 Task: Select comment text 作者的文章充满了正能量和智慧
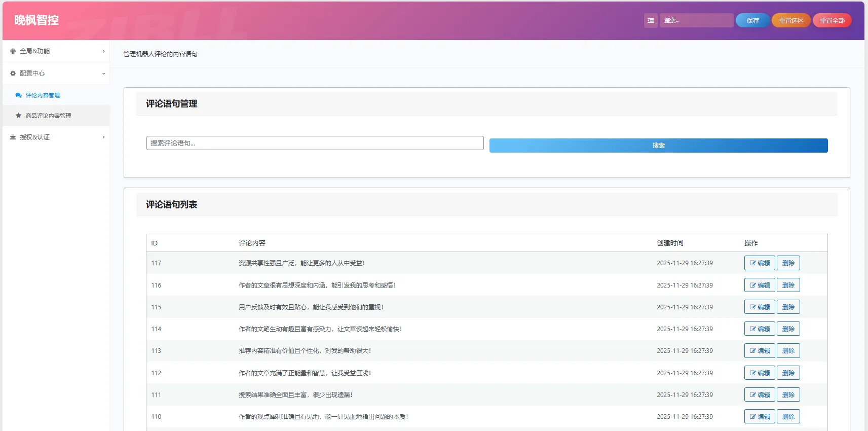(282, 373)
